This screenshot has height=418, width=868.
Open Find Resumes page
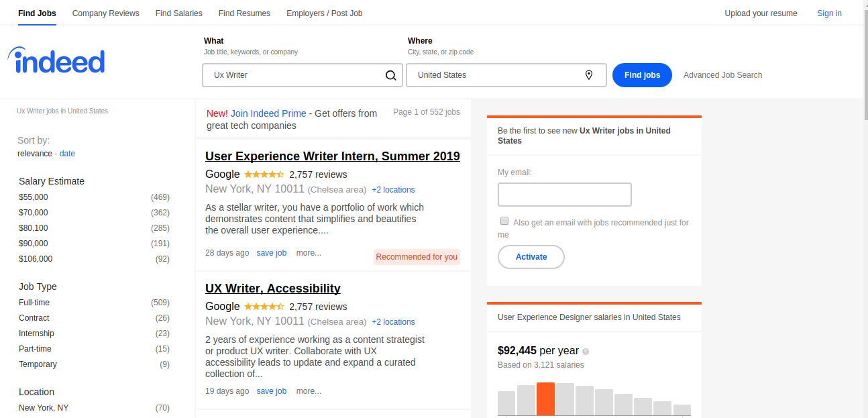tap(244, 13)
